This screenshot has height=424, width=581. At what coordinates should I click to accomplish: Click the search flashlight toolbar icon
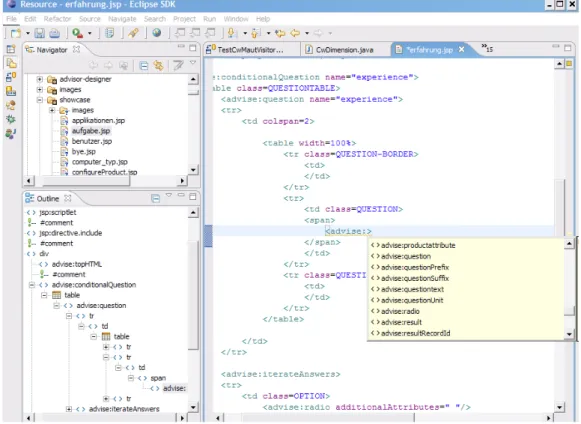pos(133,33)
